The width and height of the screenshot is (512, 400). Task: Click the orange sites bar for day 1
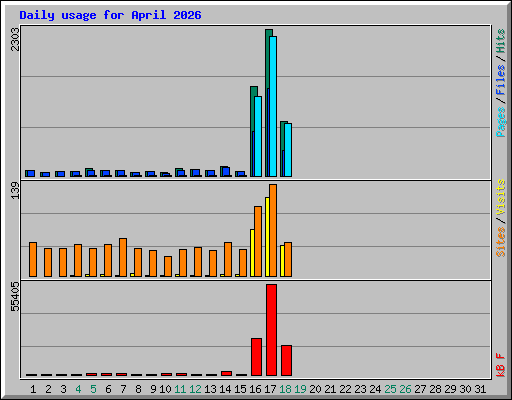point(33,259)
